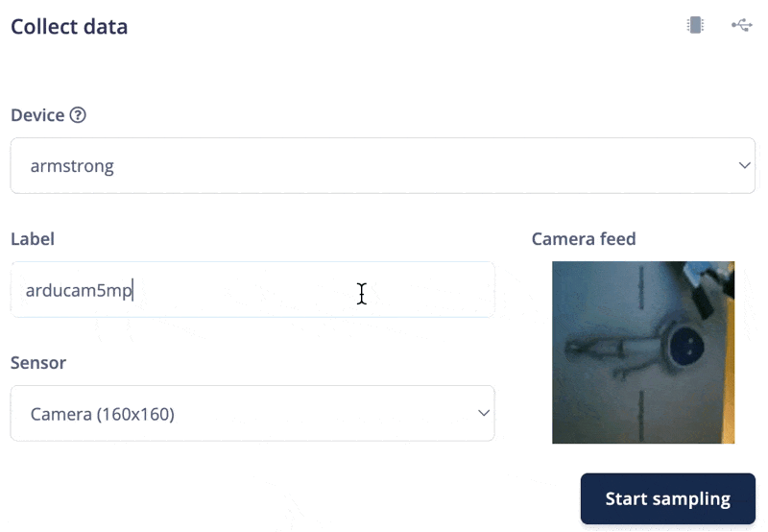Click the Camera (160x160) option text
Screen dimensions: 768x532
[x=103, y=415]
